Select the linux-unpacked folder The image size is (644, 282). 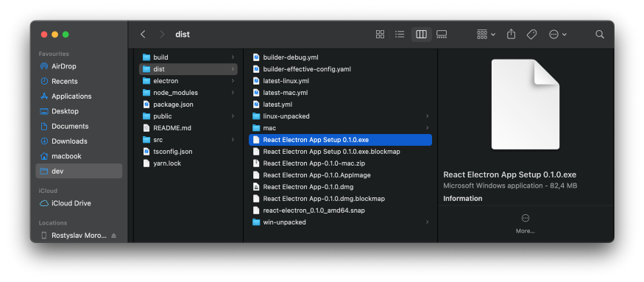point(340,116)
